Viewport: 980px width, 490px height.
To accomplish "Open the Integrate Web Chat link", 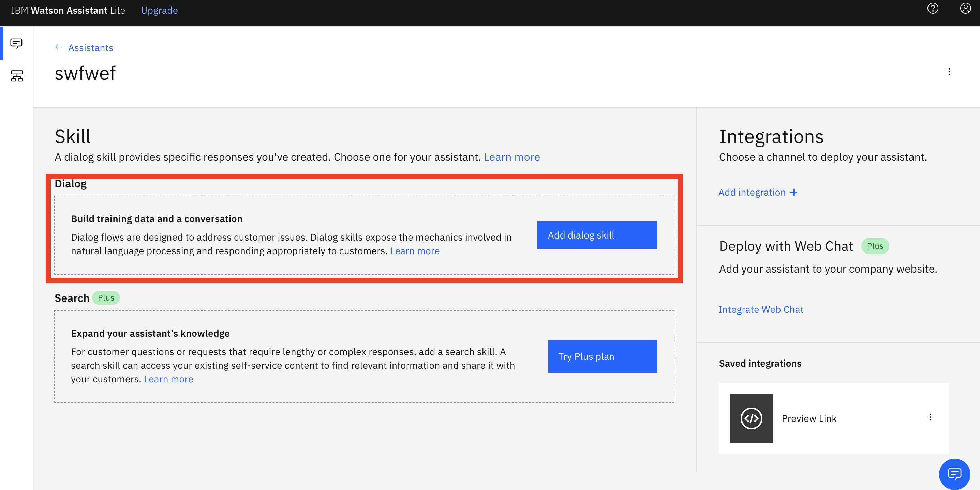I will (760, 309).
